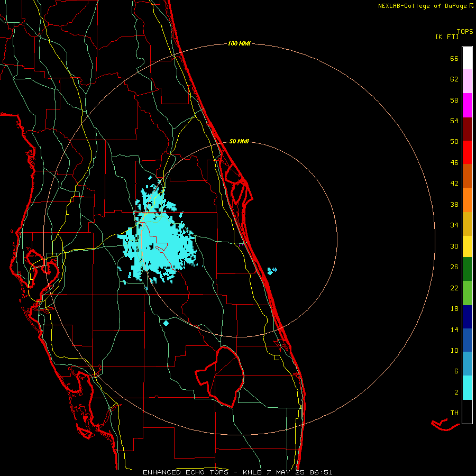Screen dimensions: 476x476
Task: Click the dark red 50-54 kft swatch
Action: pyautogui.click(x=467, y=129)
